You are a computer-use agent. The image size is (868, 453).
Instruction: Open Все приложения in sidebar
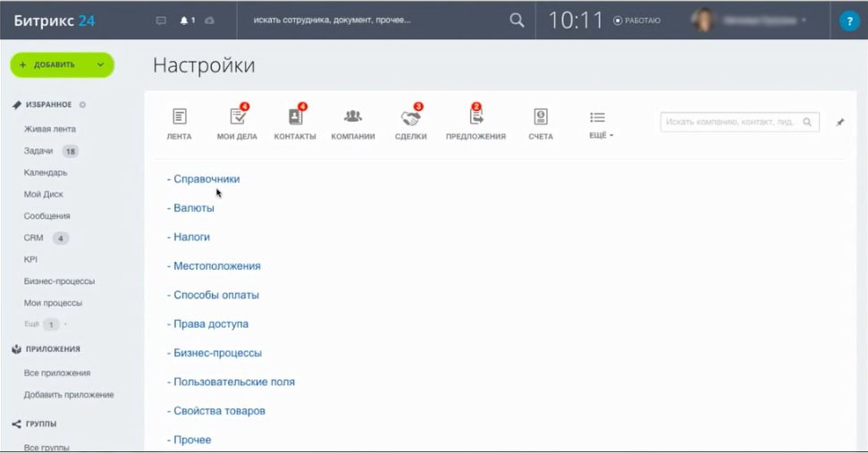pos(57,373)
